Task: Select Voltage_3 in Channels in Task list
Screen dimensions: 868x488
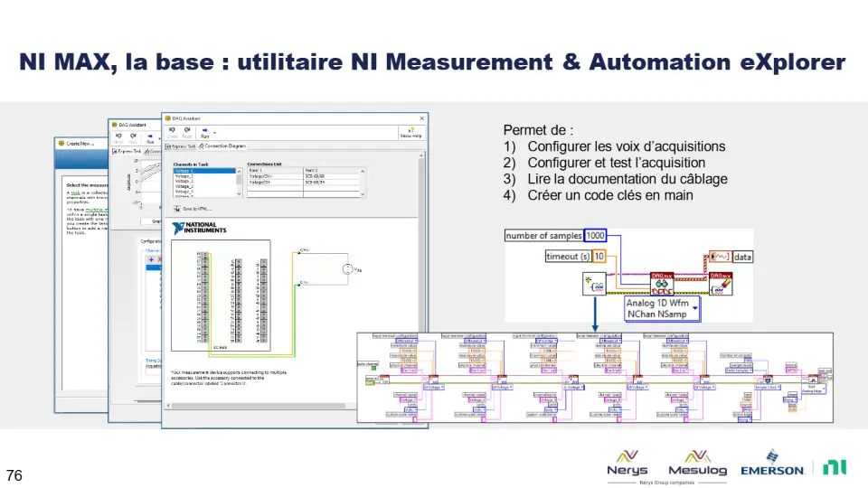Action: [x=204, y=186]
